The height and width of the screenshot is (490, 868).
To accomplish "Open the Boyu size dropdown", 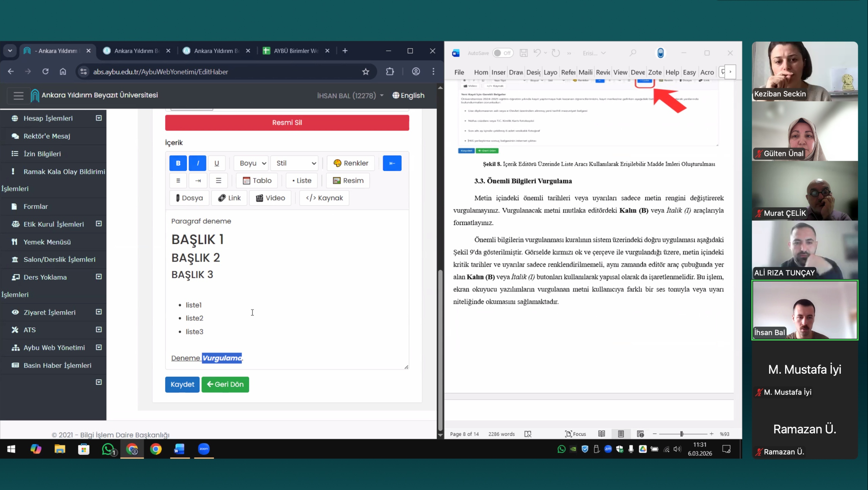I will 251,163.
